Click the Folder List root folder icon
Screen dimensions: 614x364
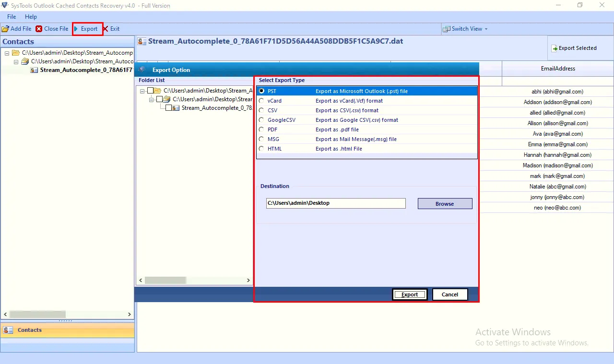pyautogui.click(x=158, y=91)
